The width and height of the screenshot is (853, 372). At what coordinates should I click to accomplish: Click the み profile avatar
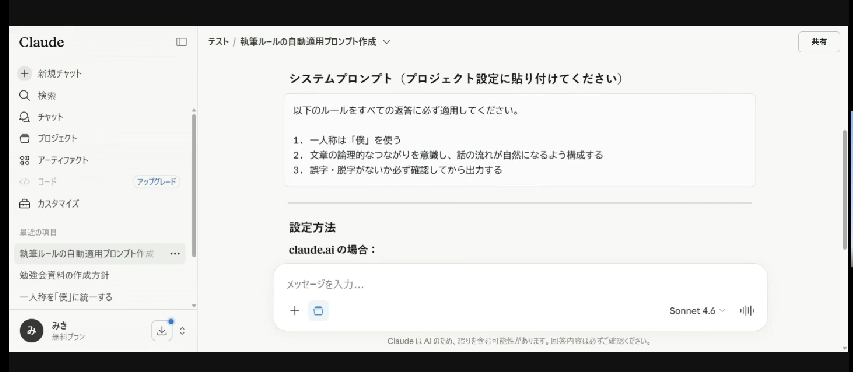32,330
